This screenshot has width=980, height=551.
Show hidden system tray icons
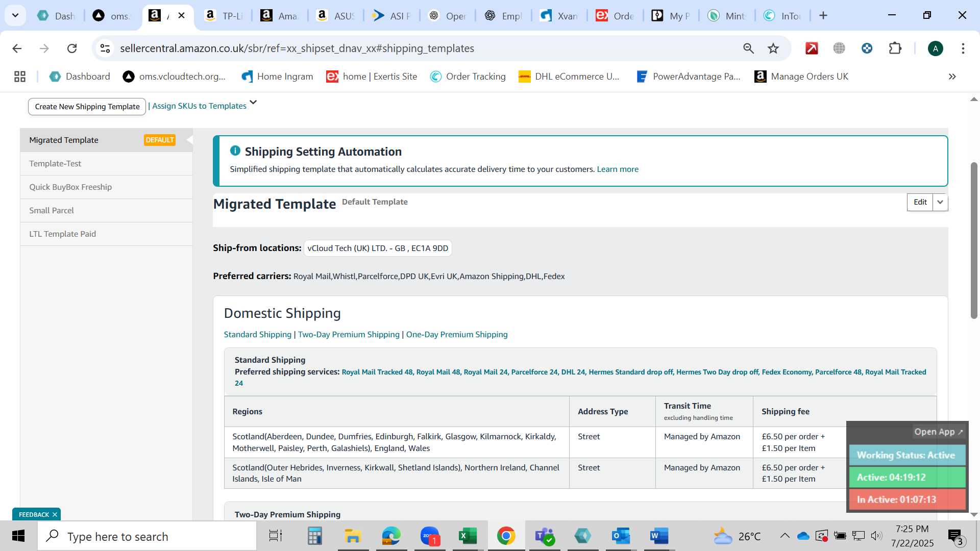click(x=785, y=536)
